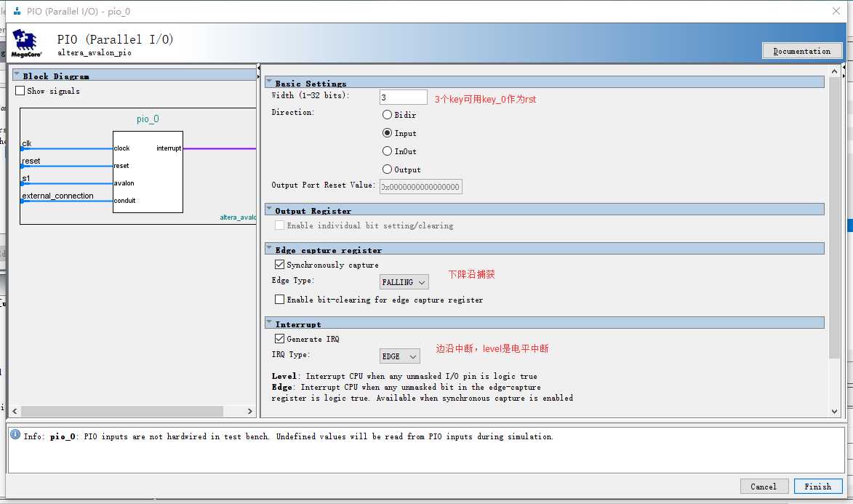Select the InOut direction option
The image size is (853, 504).
pos(387,151)
